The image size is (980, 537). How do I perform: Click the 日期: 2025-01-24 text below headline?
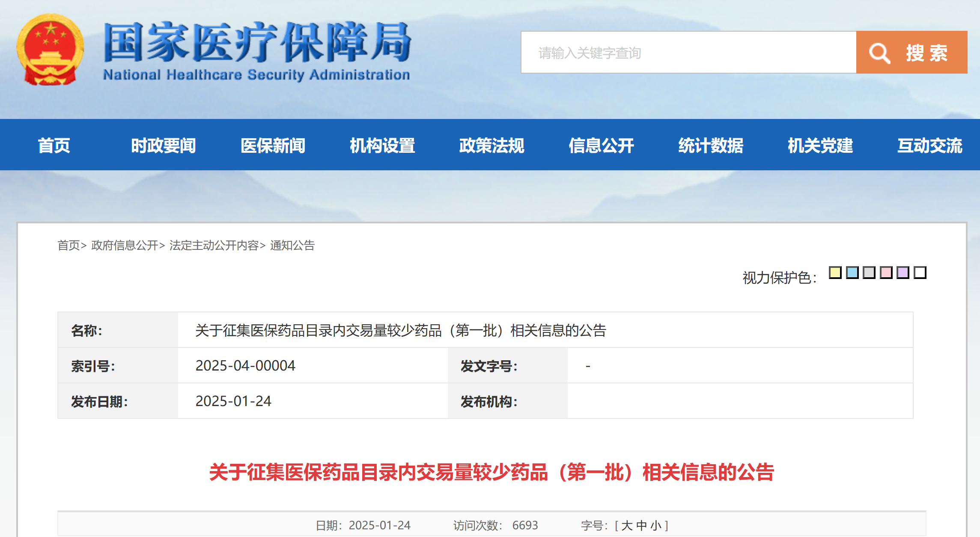coord(363,525)
